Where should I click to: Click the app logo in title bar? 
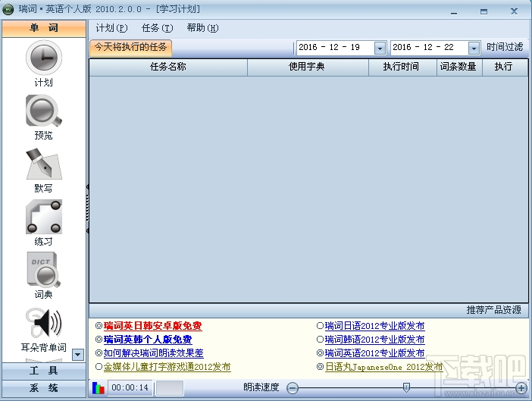pos(8,9)
